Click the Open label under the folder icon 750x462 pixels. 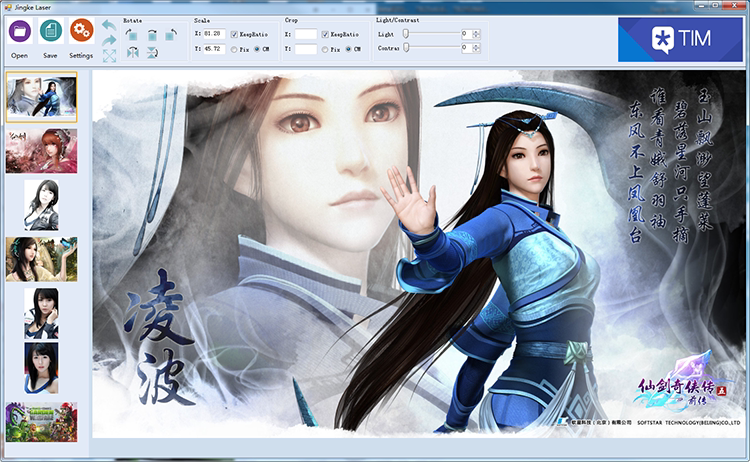[20, 55]
